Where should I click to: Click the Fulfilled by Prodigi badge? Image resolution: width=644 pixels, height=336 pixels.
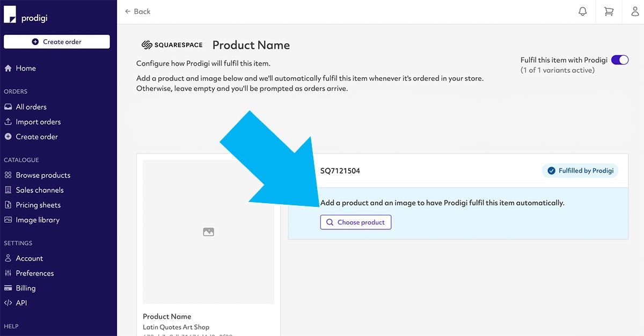pos(580,171)
